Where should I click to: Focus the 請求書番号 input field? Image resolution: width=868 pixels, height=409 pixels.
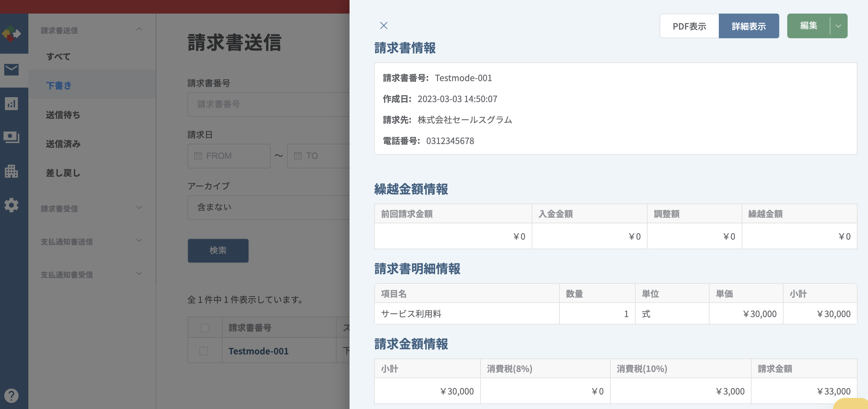point(268,105)
